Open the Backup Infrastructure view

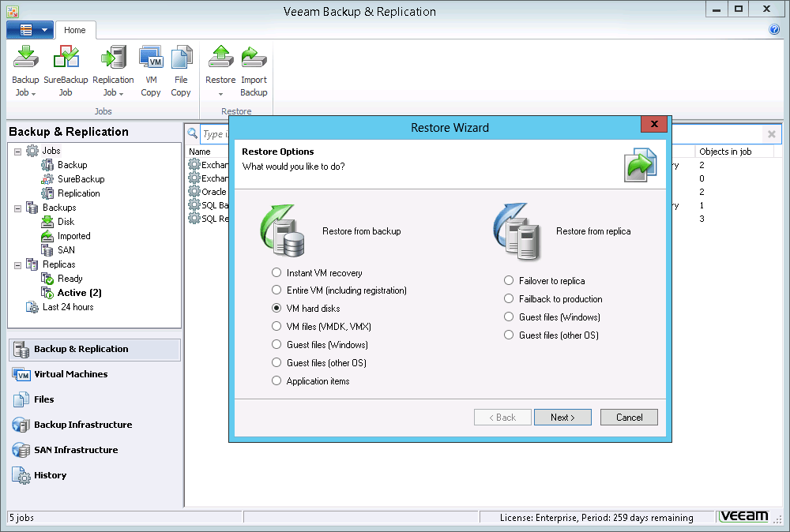95,425
